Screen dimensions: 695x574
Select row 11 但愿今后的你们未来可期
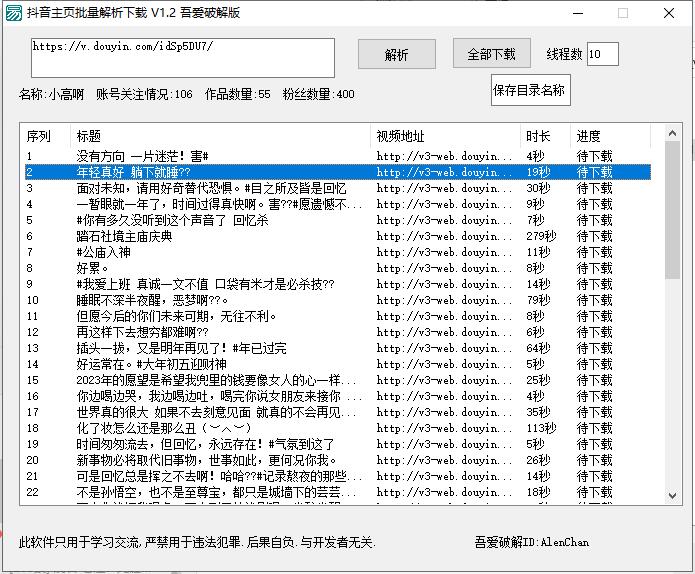[338, 316]
